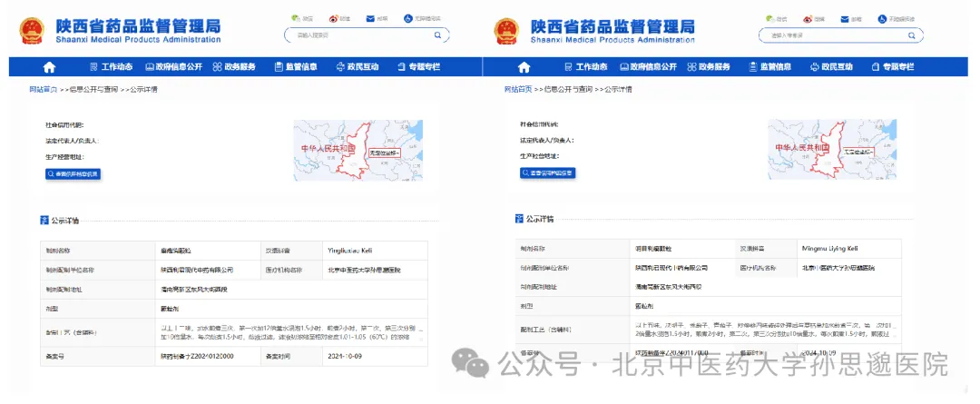The height and width of the screenshot is (404, 980).
Task: Click the email envelope icon on left page
Action: 370,18
